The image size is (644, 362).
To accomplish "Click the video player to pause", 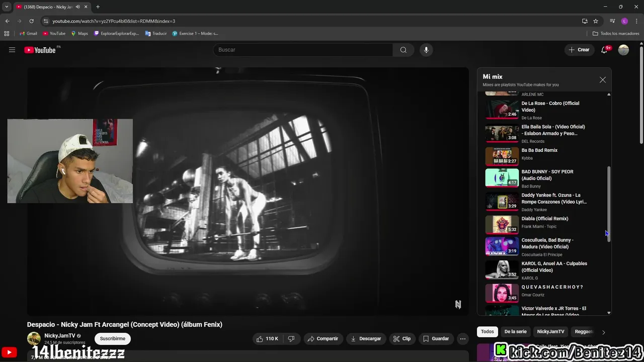I will [x=248, y=192].
